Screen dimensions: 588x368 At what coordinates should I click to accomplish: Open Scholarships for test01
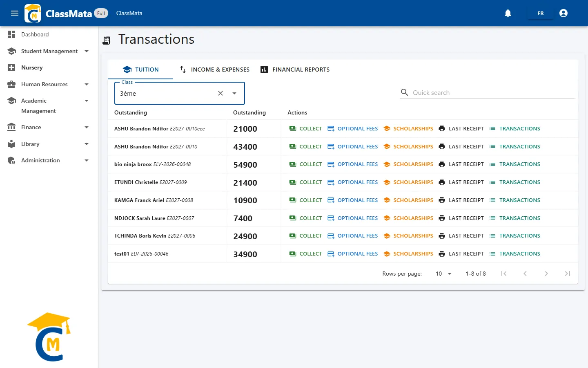(408, 254)
